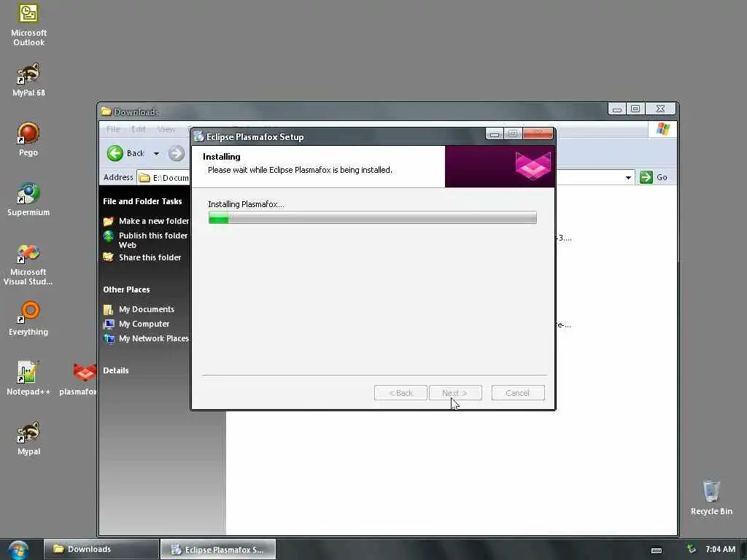Screen dimensions: 747x560
Task: Collapse the Other Places section header
Action: [x=126, y=289]
